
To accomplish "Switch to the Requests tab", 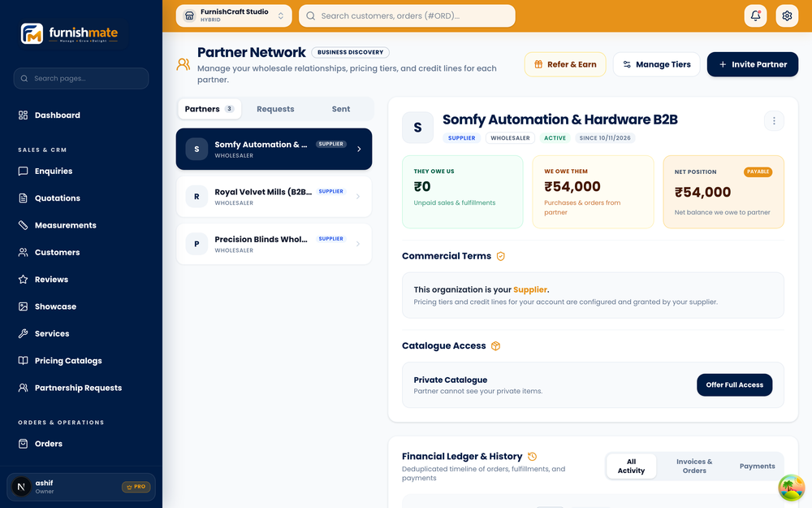I will pyautogui.click(x=275, y=109).
